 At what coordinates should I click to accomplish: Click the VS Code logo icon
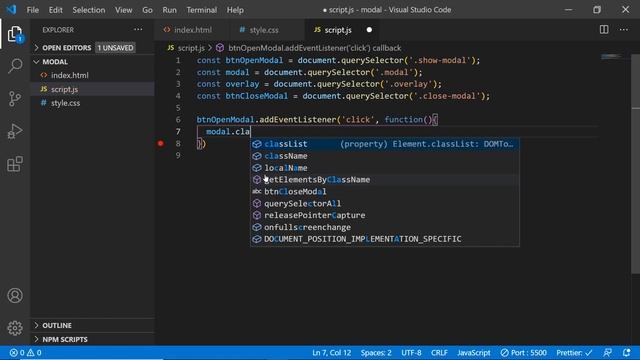[11, 9]
